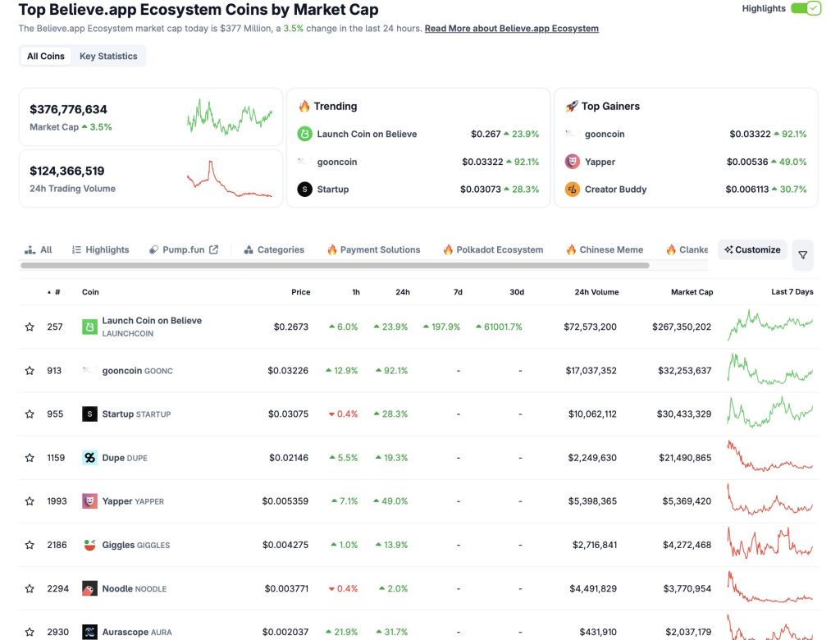Click the Noodle coin logo
Viewport: 840px width, 640px height.
[89, 588]
